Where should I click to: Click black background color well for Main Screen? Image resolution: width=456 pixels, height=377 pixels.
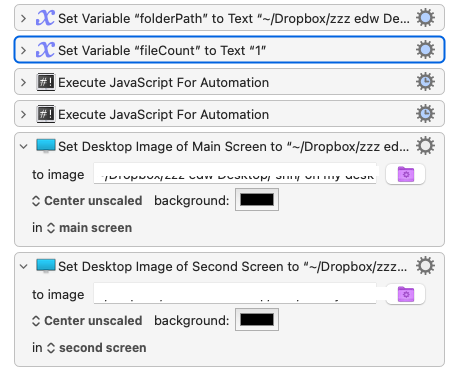(x=257, y=200)
